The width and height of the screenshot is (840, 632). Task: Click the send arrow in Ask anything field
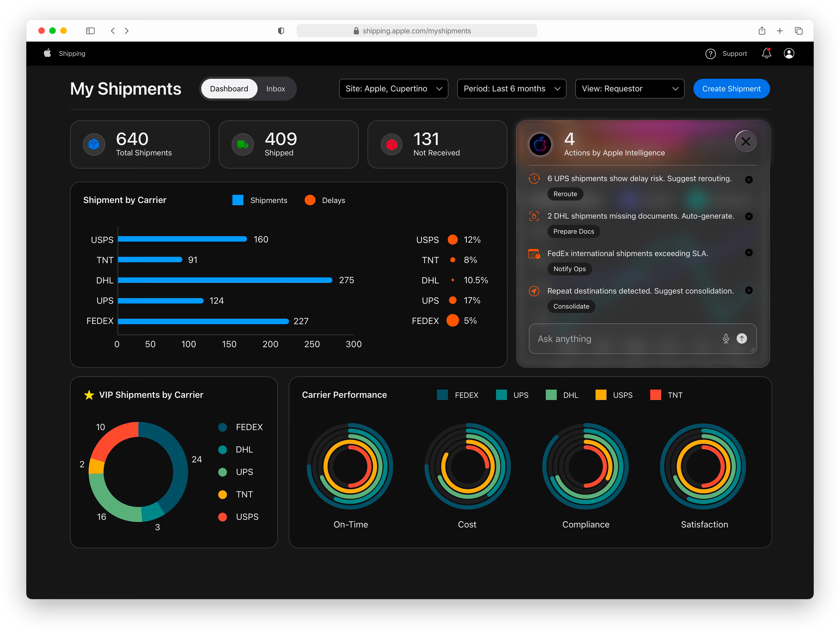tap(742, 339)
